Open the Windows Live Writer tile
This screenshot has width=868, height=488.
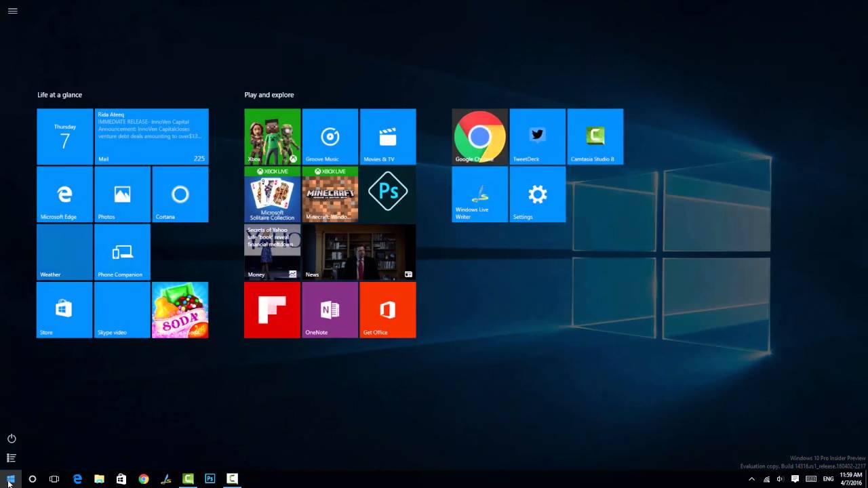480,195
